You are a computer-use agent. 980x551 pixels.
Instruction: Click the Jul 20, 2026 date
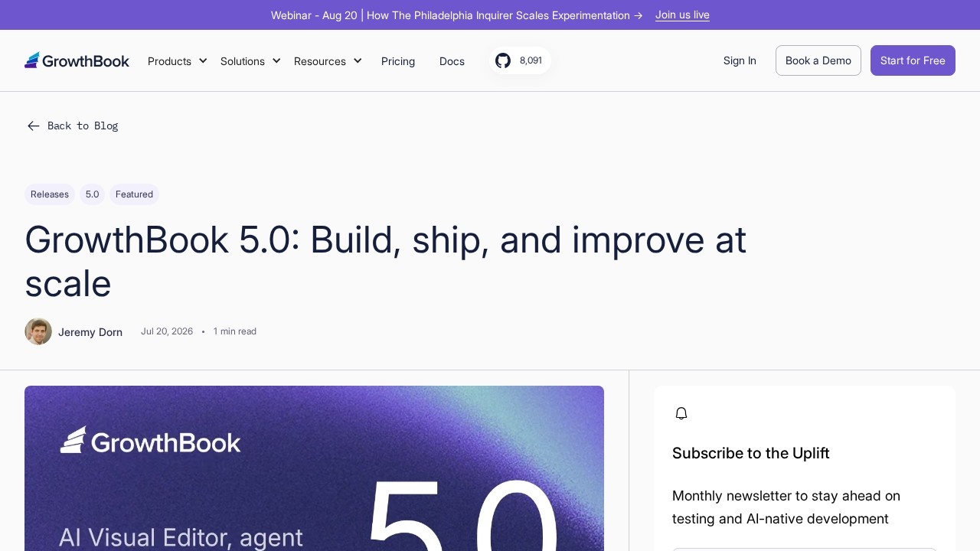pyautogui.click(x=167, y=331)
